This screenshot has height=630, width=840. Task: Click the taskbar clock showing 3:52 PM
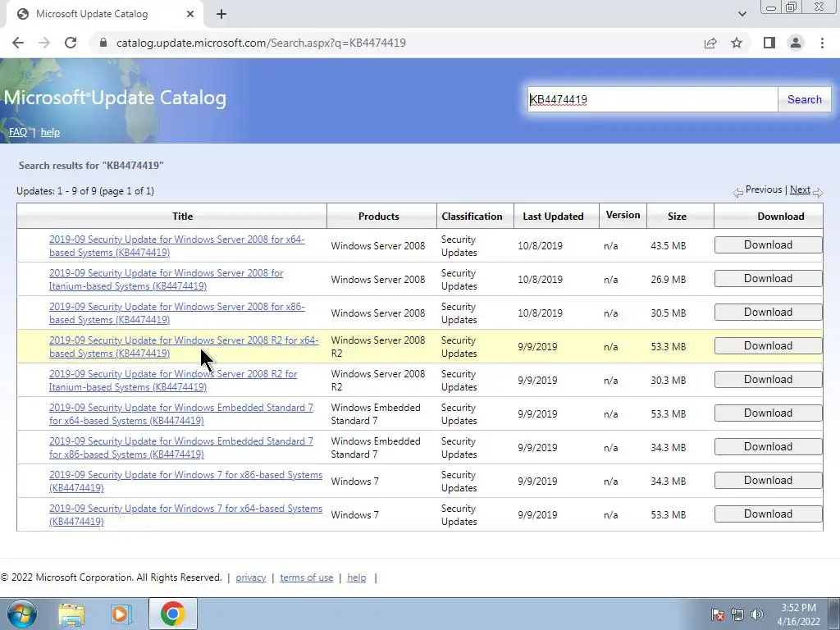pos(798,614)
